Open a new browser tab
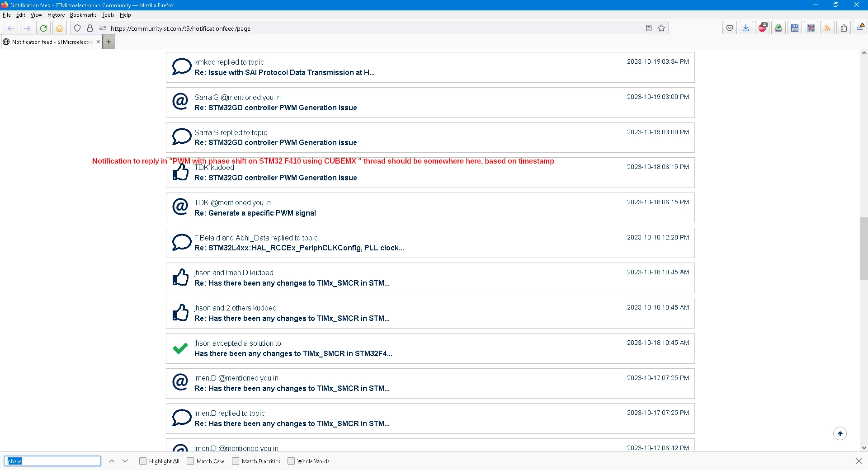 click(x=109, y=42)
